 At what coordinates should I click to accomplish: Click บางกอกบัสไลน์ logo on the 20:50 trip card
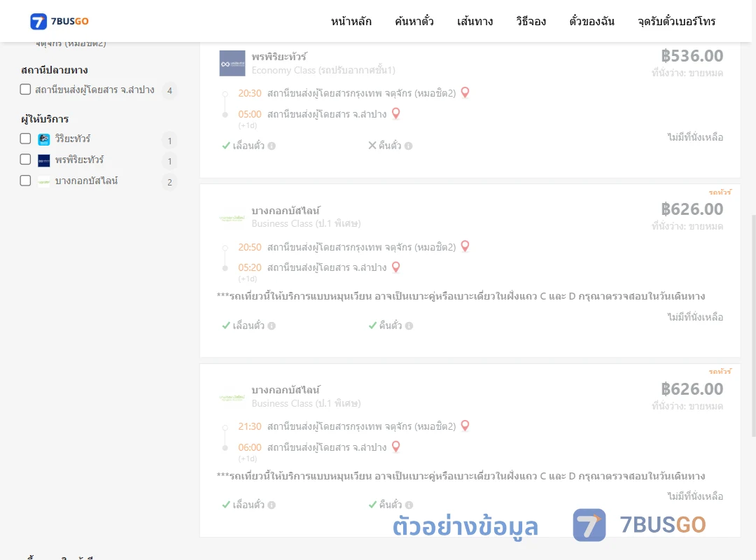pos(232,218)
